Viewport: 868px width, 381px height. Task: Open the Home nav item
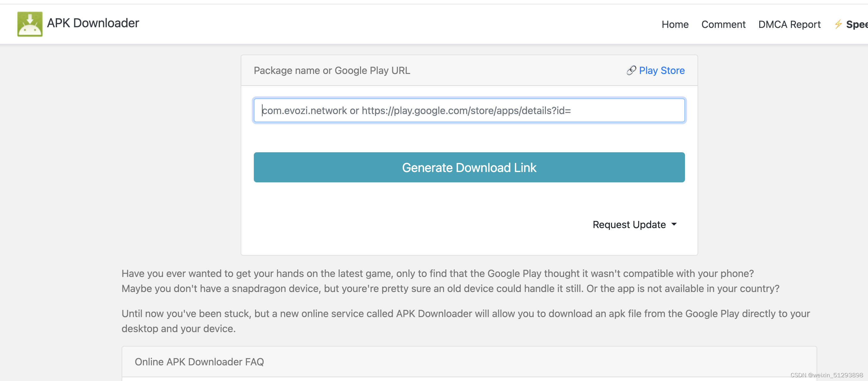[x=675, y=24]
